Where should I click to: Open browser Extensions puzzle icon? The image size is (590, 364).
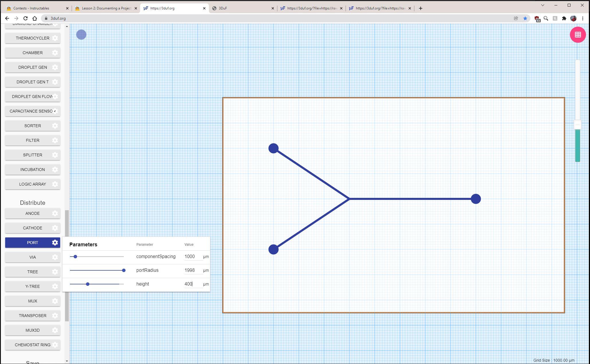point(564,18)
